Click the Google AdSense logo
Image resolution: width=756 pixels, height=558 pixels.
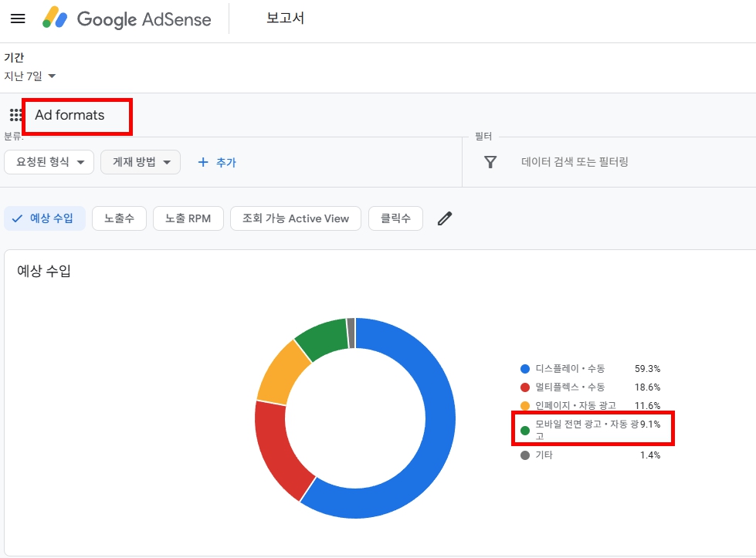[127, 19]
